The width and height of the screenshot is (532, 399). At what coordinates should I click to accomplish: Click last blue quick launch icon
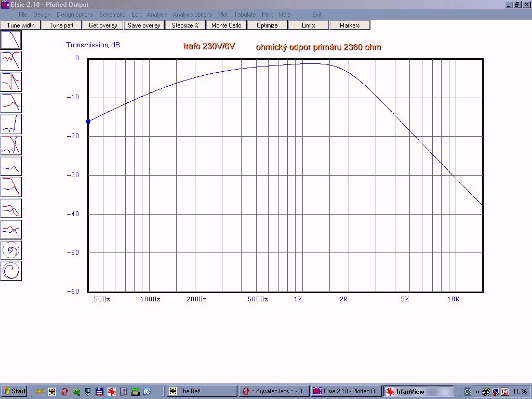pos(147,392)
